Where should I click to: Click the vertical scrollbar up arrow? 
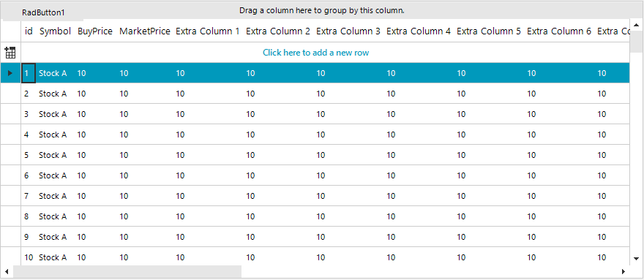[x=636, y=25]
